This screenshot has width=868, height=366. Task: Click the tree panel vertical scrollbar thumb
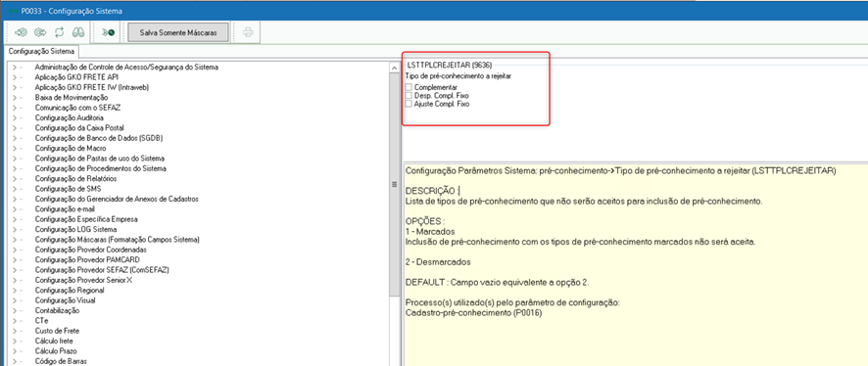click(395, 184)
